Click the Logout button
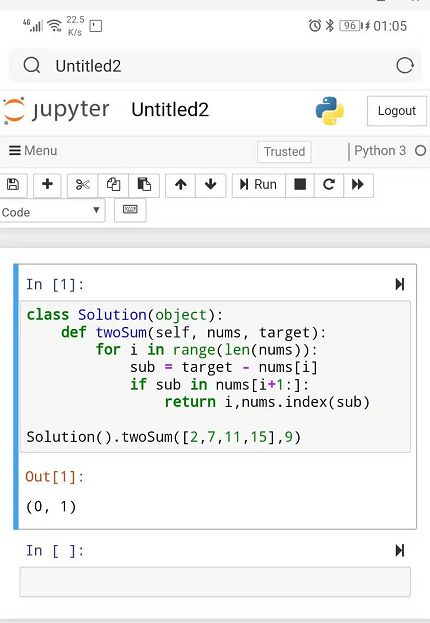The height and width of the screenshot is (623, 430). point(397,111)
